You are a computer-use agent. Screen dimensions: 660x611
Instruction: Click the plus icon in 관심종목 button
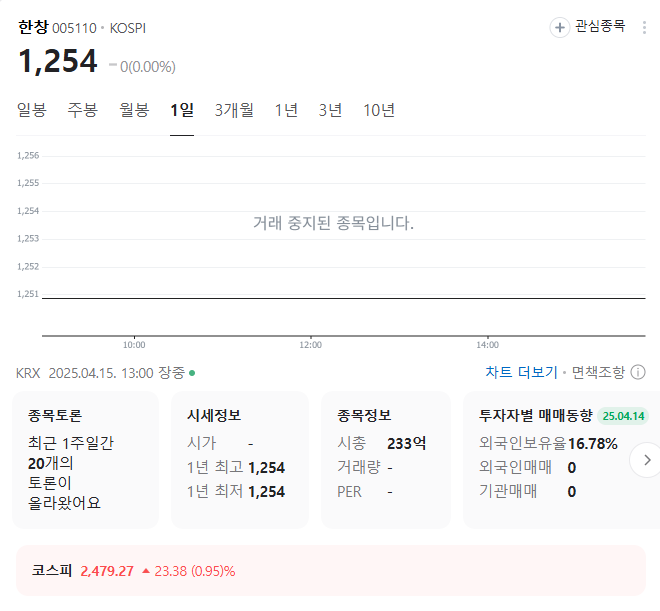point(560,28)
